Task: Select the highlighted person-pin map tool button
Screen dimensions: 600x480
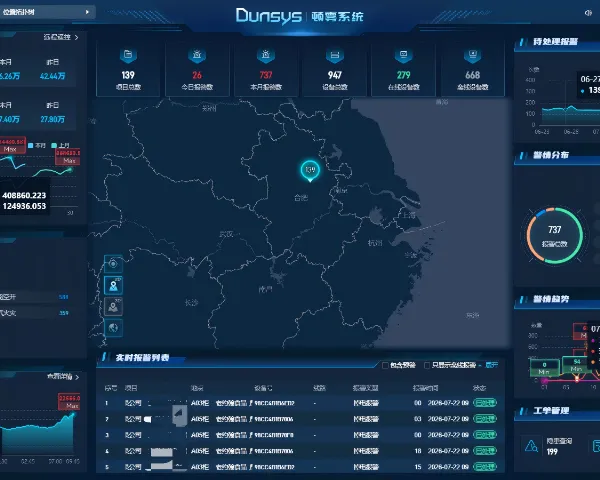Action: click(x=113, y=285)
